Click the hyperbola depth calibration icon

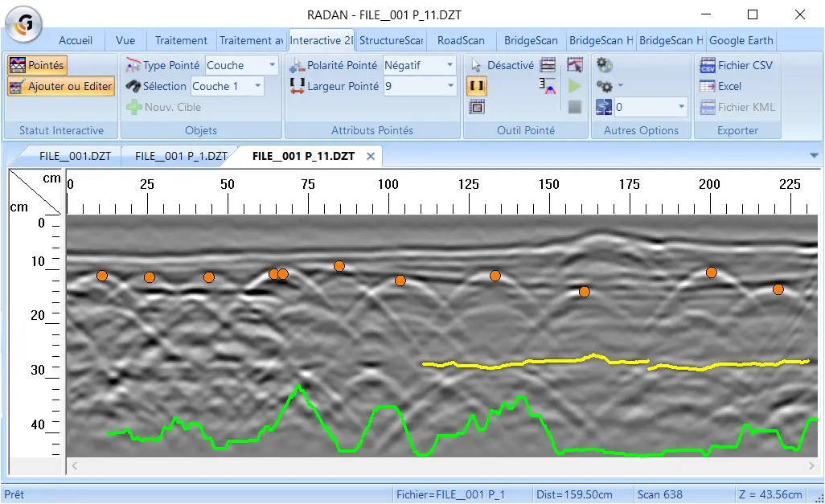coord(548,86)
